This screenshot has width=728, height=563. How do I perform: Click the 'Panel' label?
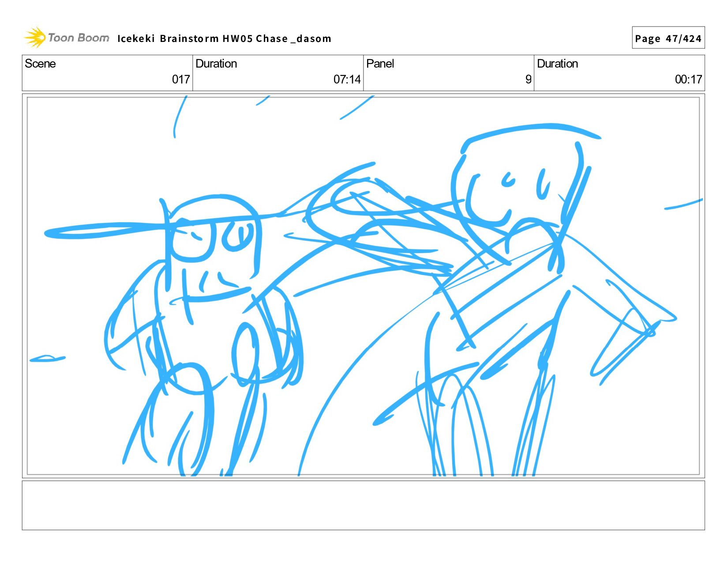point(380,64)
